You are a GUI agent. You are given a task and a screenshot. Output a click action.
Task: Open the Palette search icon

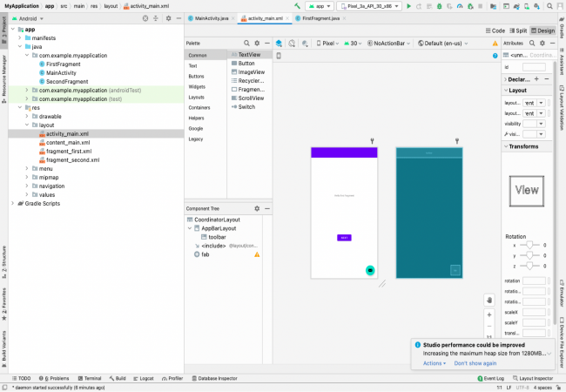pyautogui.click(x=246, y=42)
